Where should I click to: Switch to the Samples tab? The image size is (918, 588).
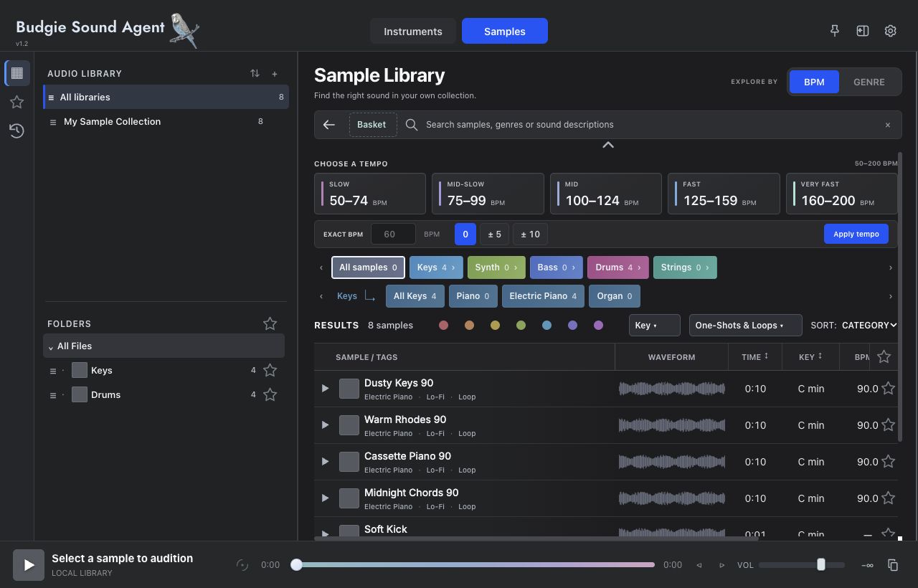(505, 32)
